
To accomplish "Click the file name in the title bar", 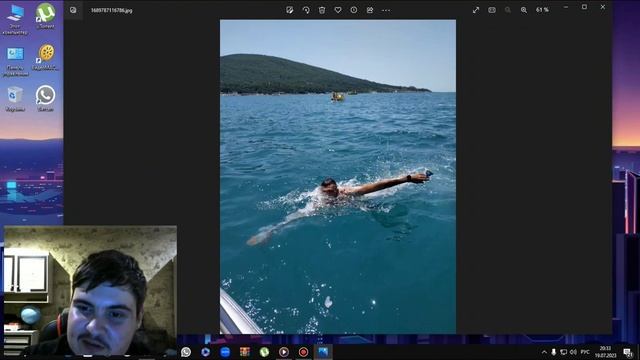I will [111, 11].
